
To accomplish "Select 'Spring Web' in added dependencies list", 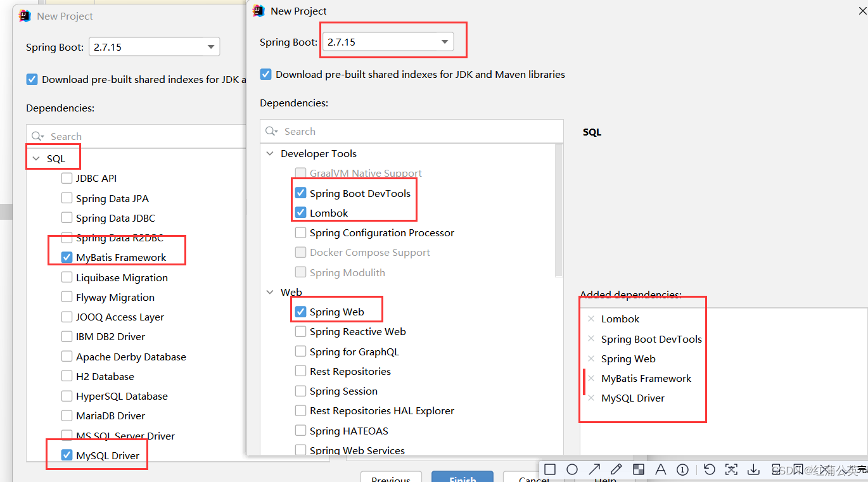I will [x=628, y=358].
